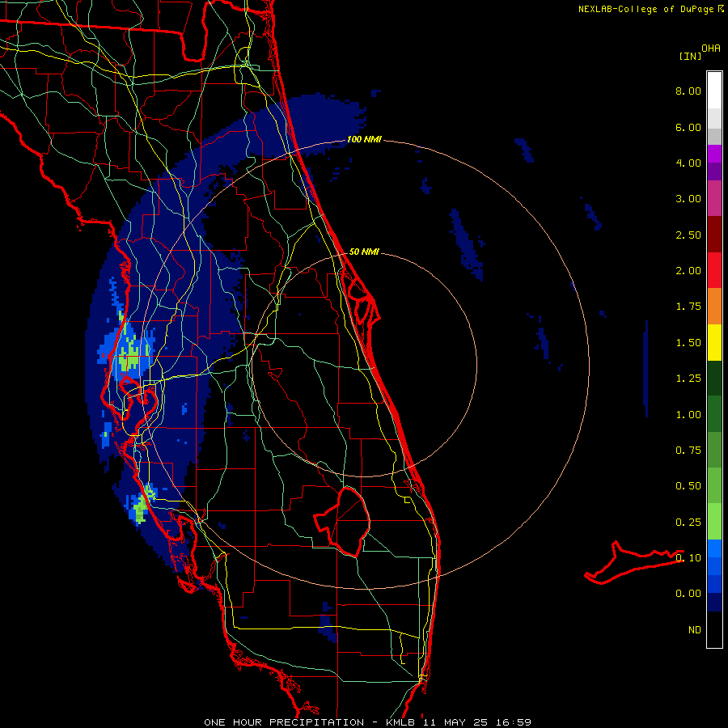Select the 3.00 legend value
Image resolution: width=728 pixels, height=728 pixels.
coord(688,199)
